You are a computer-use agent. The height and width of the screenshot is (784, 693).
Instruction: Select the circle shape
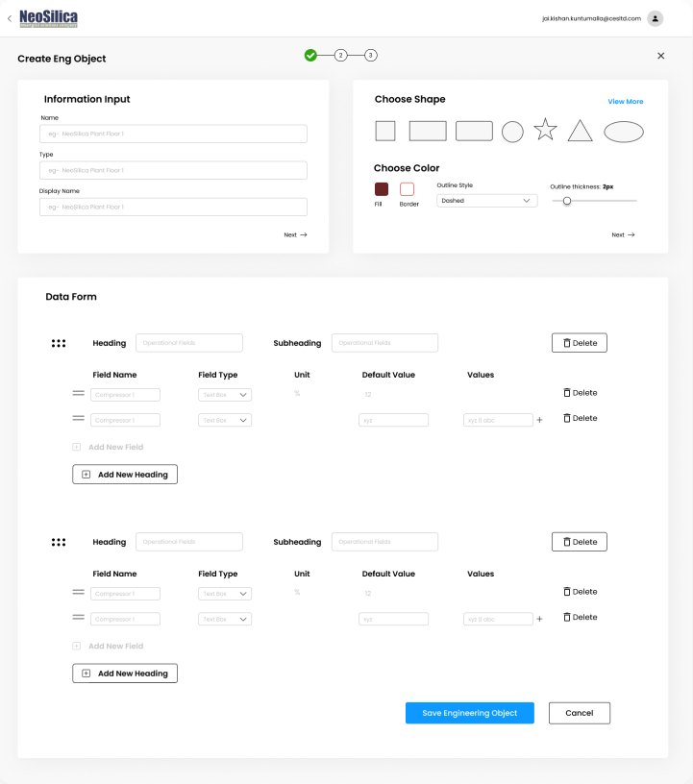[x=512, y=132]
